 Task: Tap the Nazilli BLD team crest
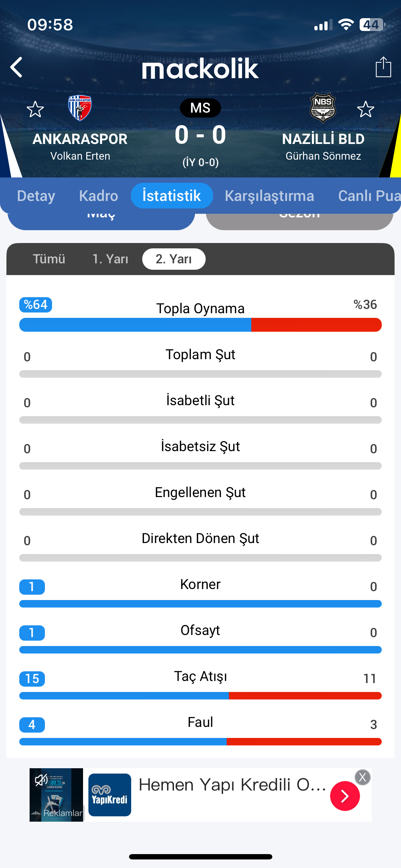tap(323, 108)
